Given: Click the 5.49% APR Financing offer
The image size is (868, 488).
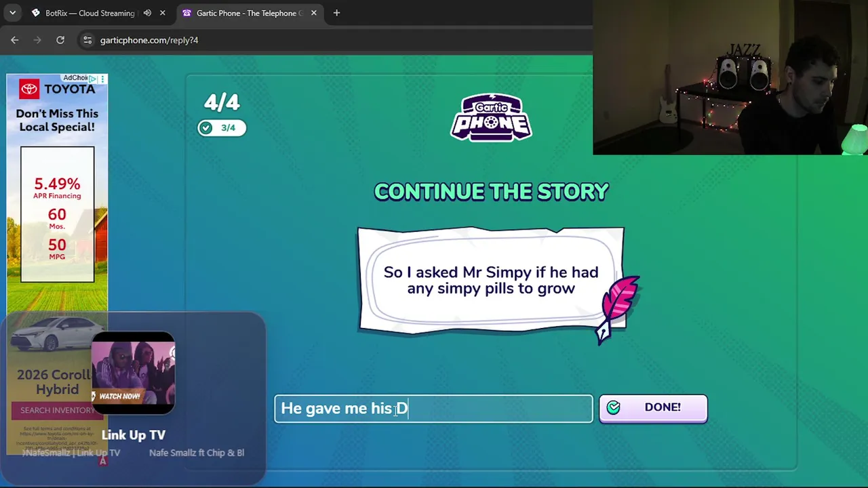Looking at the screenshot, I should pos(57,188).
